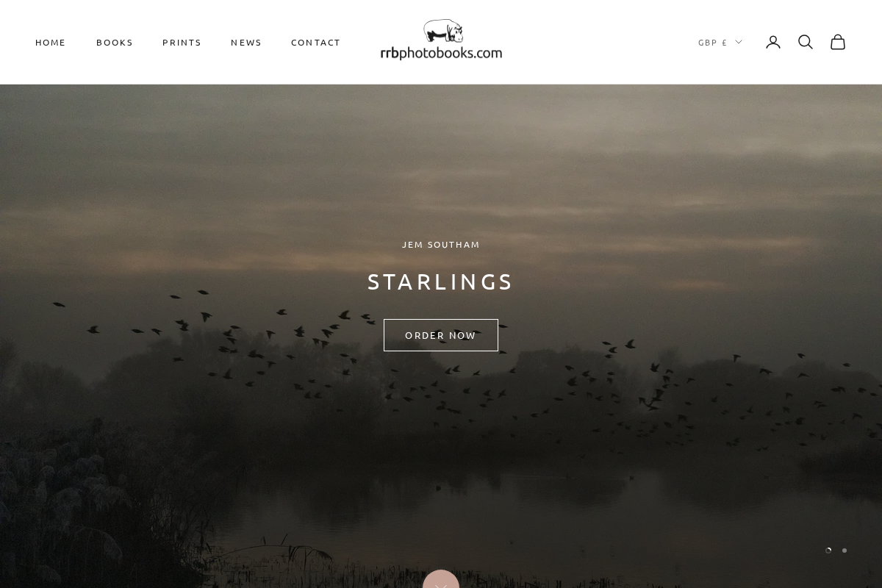The width and height of the screenshot is (882, 588).
Task: Open the search magnifier icon
Action: [x=806, y=43]
